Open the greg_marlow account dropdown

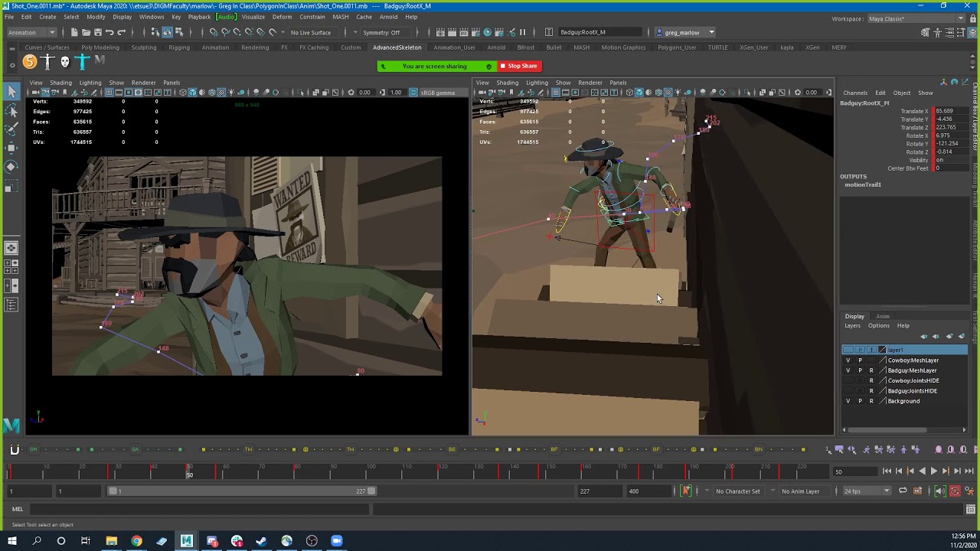point(686,32)
